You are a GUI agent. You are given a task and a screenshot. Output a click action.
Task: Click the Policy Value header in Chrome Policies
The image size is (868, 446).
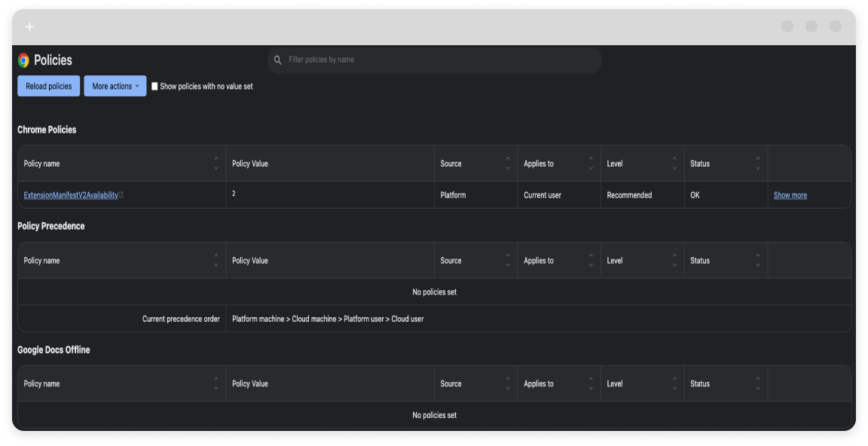[x=250, y=163]
